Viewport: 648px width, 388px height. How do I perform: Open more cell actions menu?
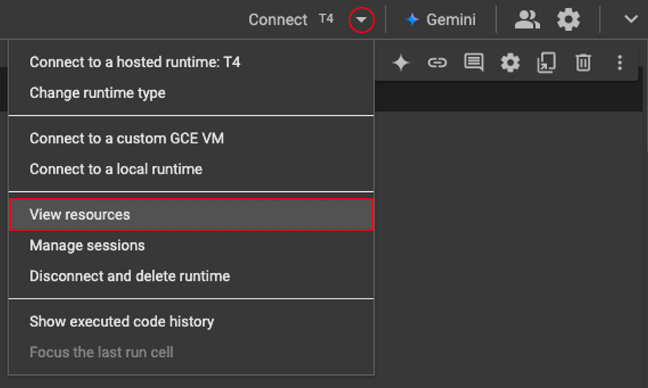619,63
